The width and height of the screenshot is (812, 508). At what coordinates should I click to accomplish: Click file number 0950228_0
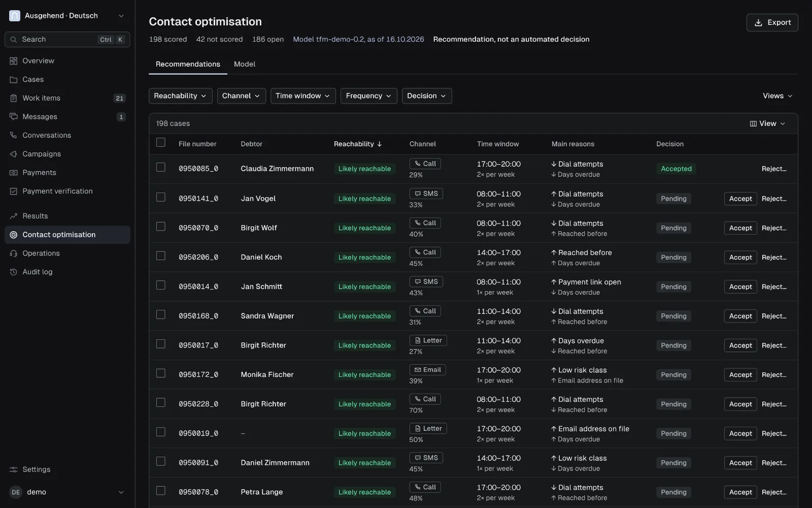(x=198, y=404)
